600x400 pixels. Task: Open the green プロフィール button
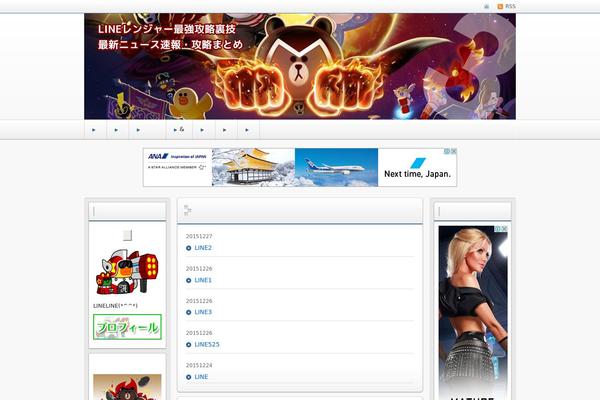127,327
